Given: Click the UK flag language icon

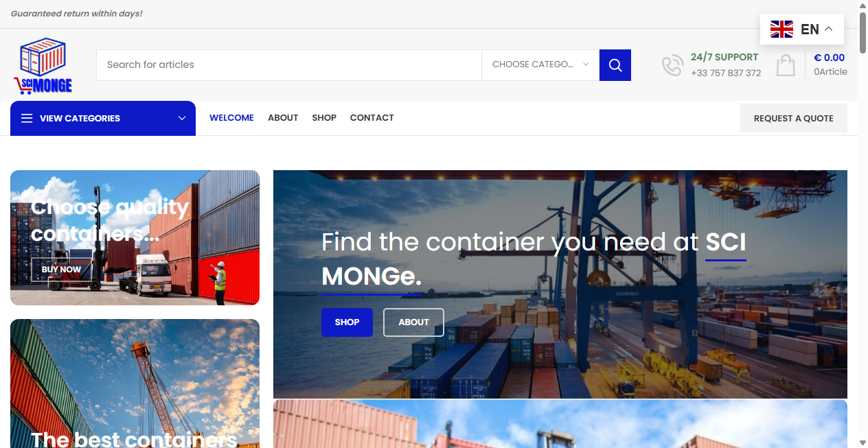Looking at the screenshot, I should tap(781, 29).
